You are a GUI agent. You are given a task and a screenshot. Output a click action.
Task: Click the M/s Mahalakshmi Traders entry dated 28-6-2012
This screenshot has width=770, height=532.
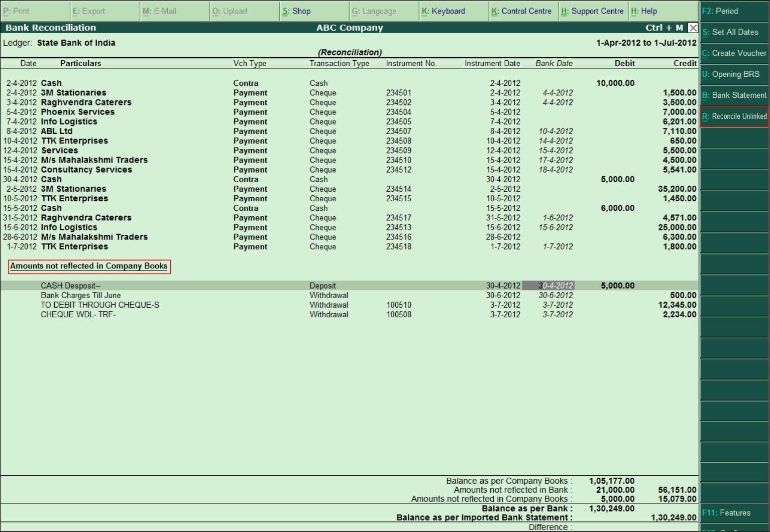click(349, 237)
